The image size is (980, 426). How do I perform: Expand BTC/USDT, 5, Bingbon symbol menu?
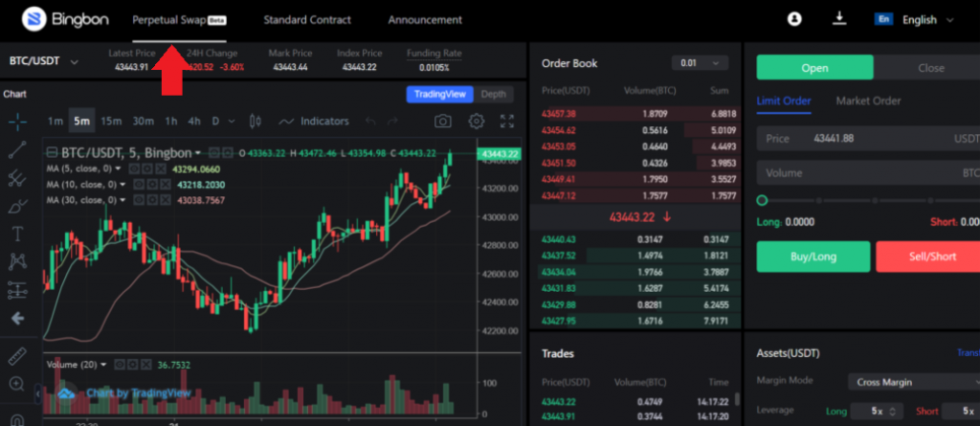click(x=198, y=153)
